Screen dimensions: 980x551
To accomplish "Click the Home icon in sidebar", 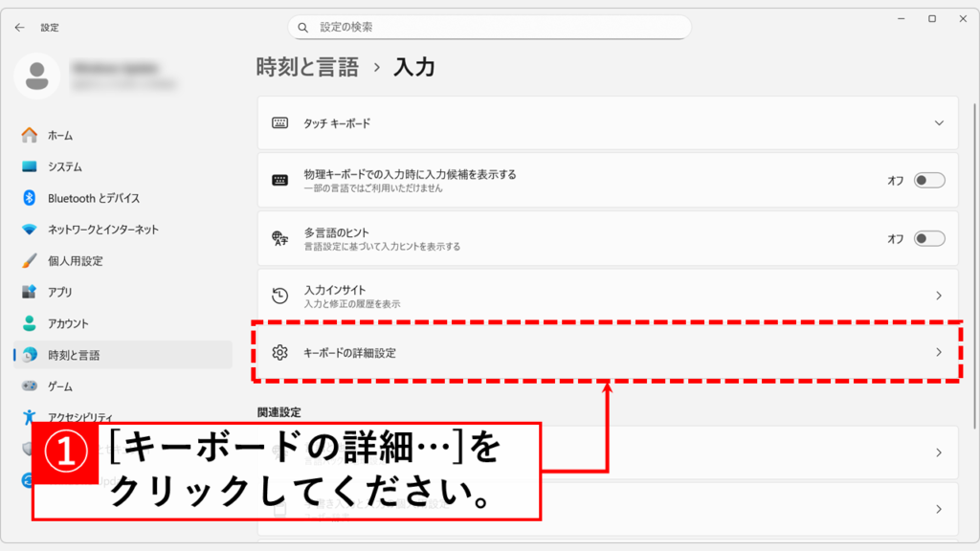I will tap(29, 135).
